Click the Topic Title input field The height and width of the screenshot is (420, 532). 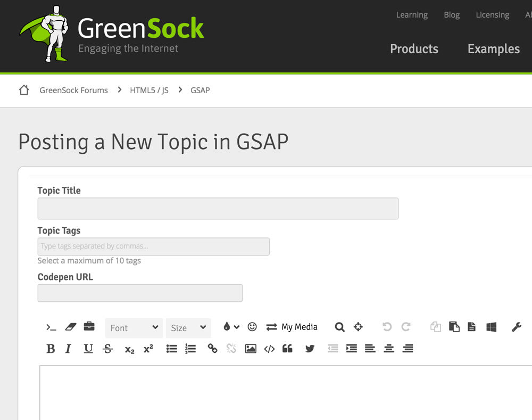pos(218,209)
